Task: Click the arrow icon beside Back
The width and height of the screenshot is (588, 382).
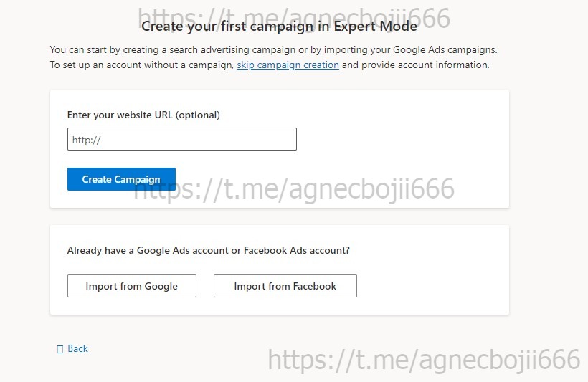Action: [x=60, y=349]
